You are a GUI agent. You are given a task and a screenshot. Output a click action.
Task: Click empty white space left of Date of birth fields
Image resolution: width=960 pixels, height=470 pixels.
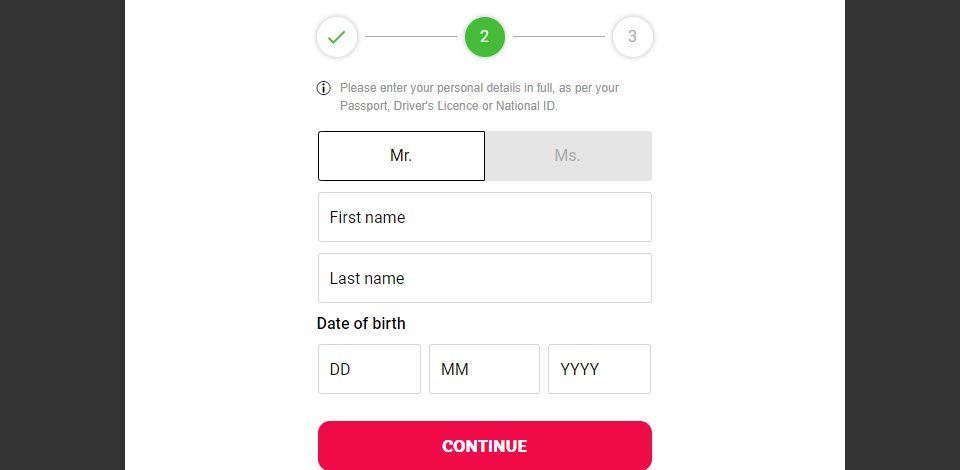click(220, 369)
